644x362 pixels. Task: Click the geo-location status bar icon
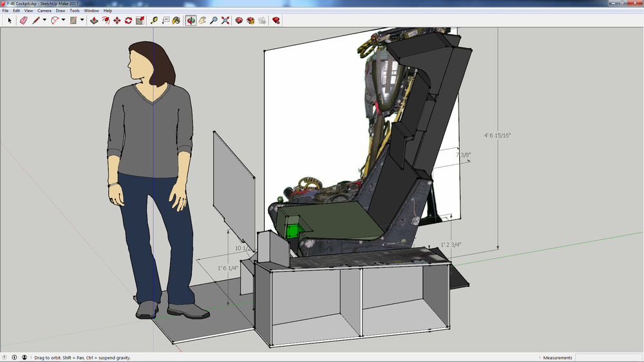click(5, 357)
